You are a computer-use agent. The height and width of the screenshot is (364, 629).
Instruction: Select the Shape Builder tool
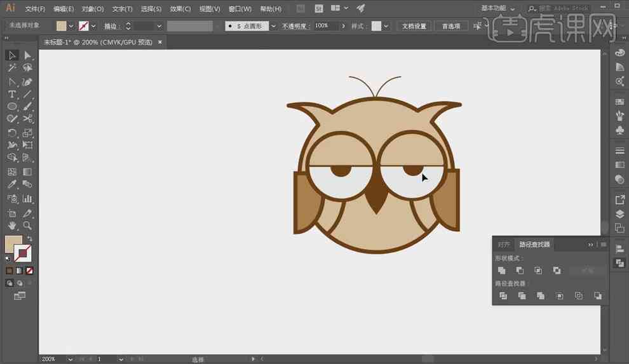[x=12, y=158]
